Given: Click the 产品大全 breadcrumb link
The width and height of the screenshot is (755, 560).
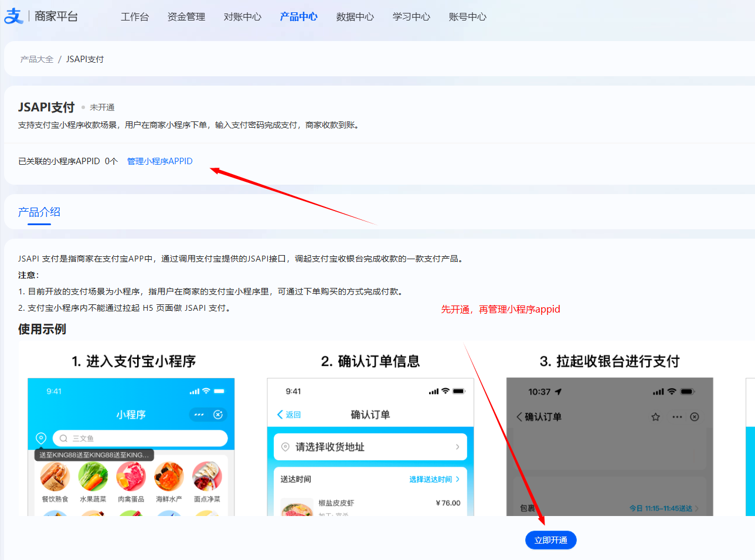Looking at the screenshot, I should point(37,59).
